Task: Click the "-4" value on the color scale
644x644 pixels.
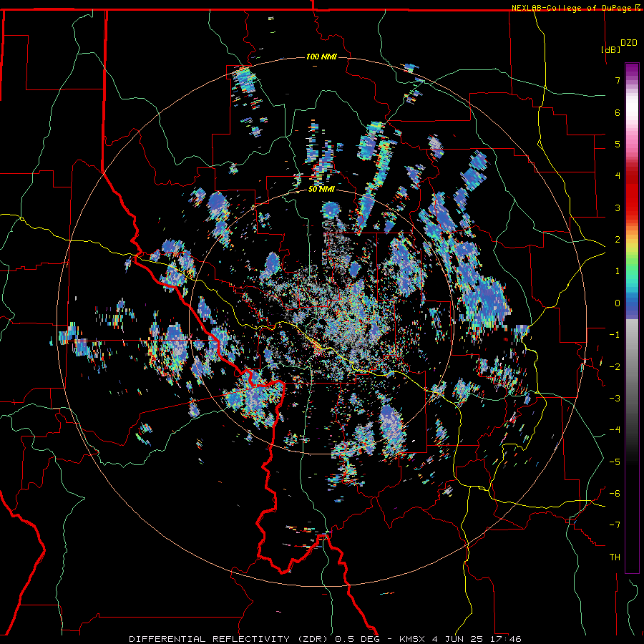Action: (615, 430)
